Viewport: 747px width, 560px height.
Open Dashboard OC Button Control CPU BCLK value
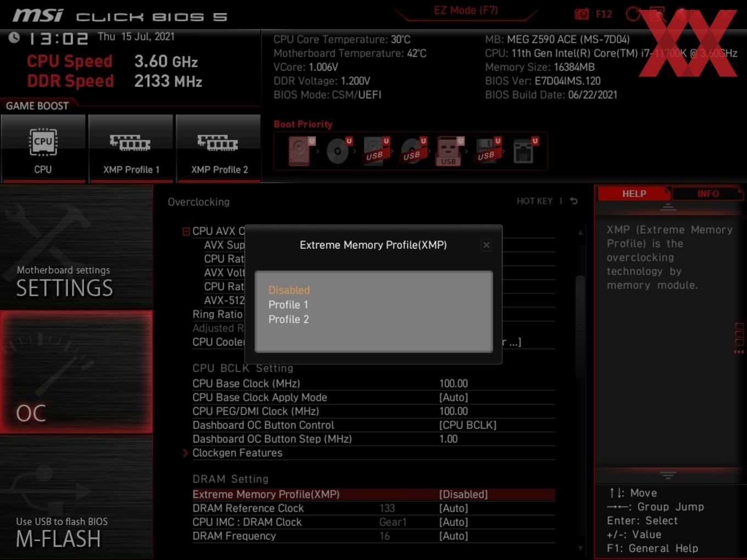coord(468,425)
